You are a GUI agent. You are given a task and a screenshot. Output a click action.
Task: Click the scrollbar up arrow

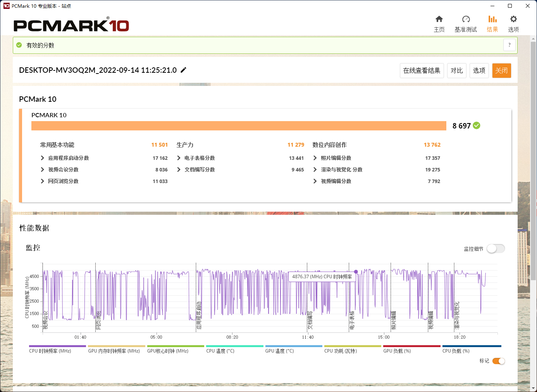click(534, 38)
